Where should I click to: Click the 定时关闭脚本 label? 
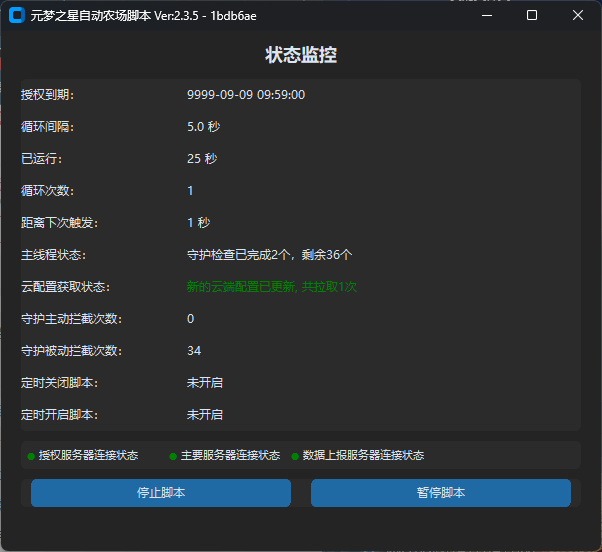click(x=60, y=383)
